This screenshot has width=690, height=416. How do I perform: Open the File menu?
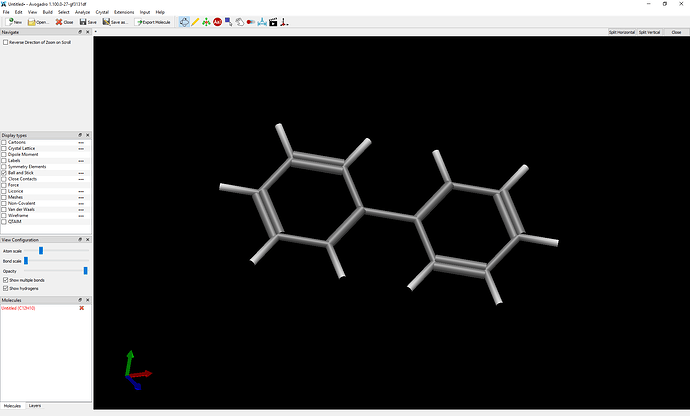pyautogui.click(x=6, y=12)
